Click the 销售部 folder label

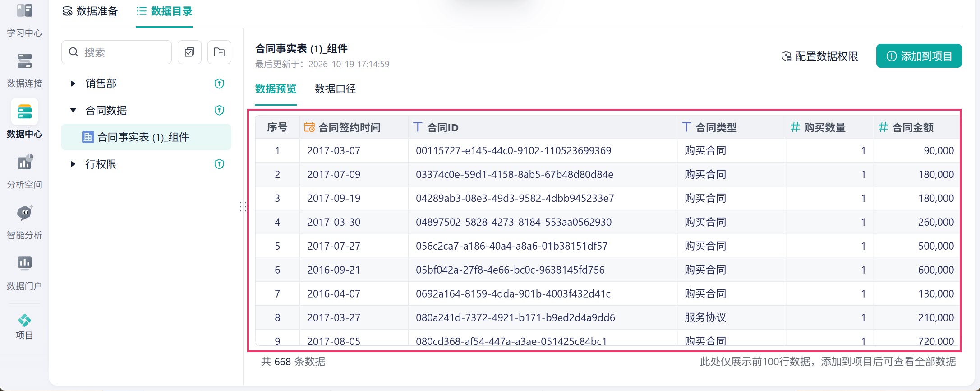pyautogui.click(x=101, y=84)
